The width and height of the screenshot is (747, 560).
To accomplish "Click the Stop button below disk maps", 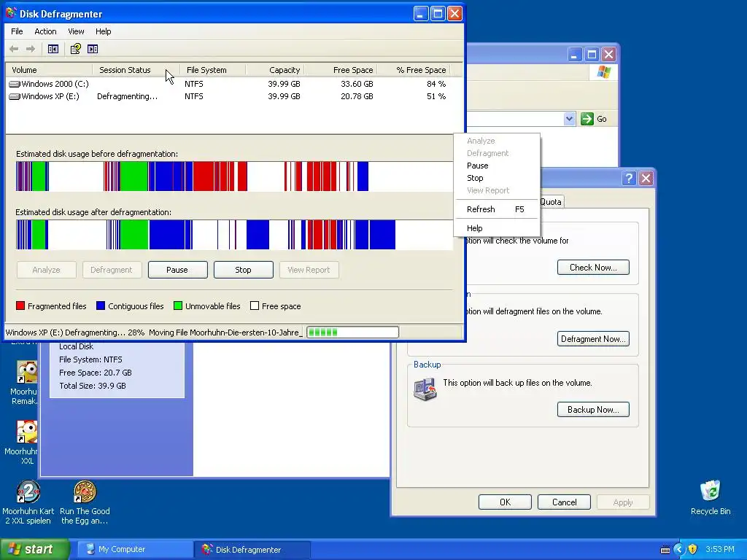I will (244, 270).
